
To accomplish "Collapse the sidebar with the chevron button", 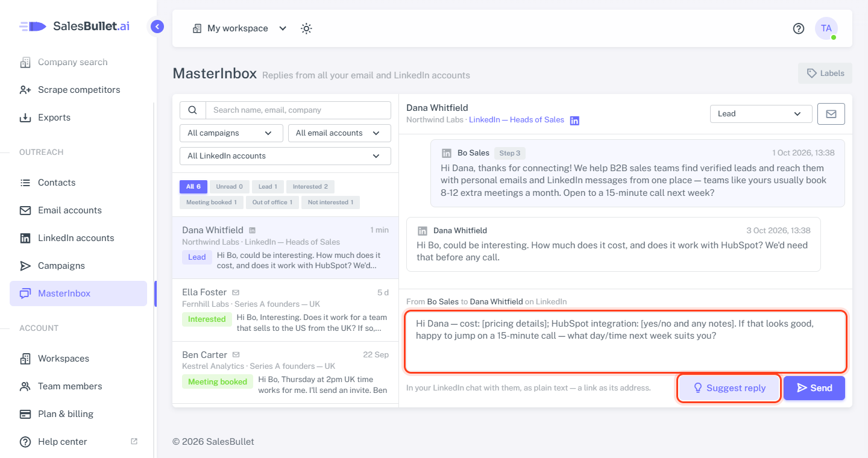I will click(157, 27).
